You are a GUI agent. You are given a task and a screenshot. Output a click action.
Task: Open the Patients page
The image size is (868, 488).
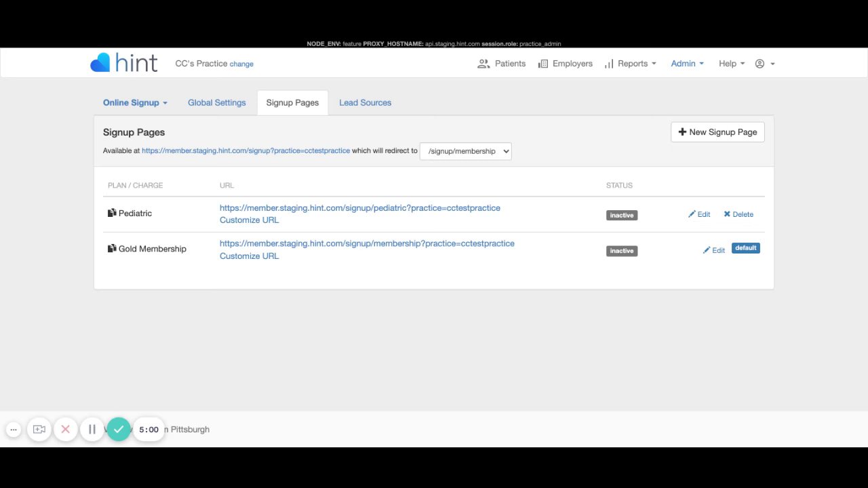[x=502, y=64]
